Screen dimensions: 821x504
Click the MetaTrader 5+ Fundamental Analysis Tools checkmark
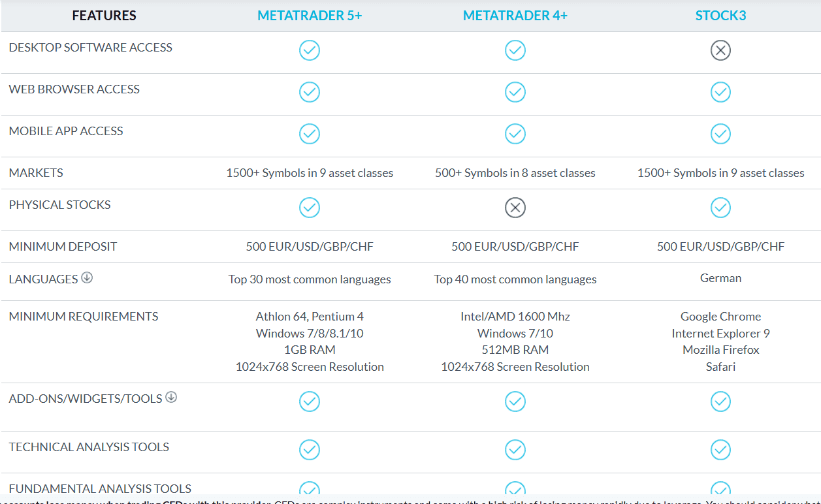tap(310, 488)
